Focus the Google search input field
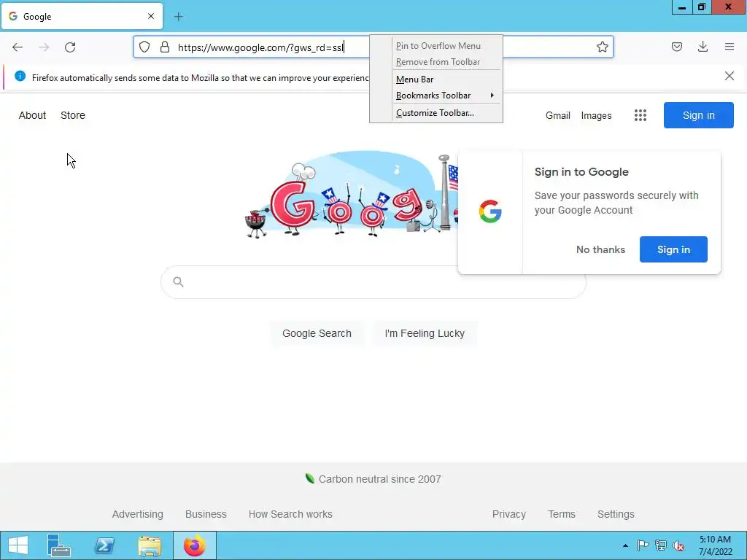Image resolution: width=747 pixels, height=560 pixels. [373, 282]
